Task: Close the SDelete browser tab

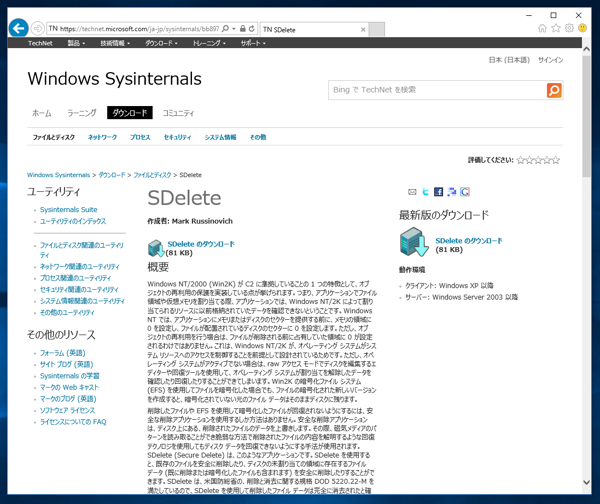Action: pos(363,29)
